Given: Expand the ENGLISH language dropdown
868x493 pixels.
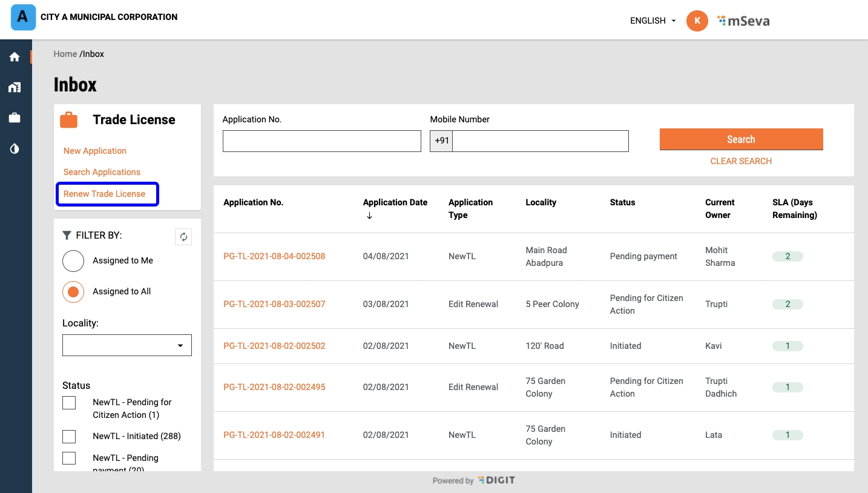Looking at the screenshot, I should click(x=653, y=21).
